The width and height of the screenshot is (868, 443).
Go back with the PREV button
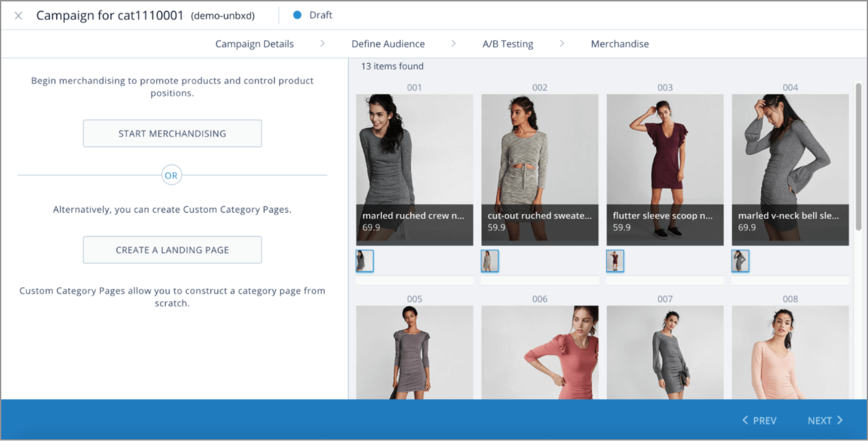click(x=759, y=421)
